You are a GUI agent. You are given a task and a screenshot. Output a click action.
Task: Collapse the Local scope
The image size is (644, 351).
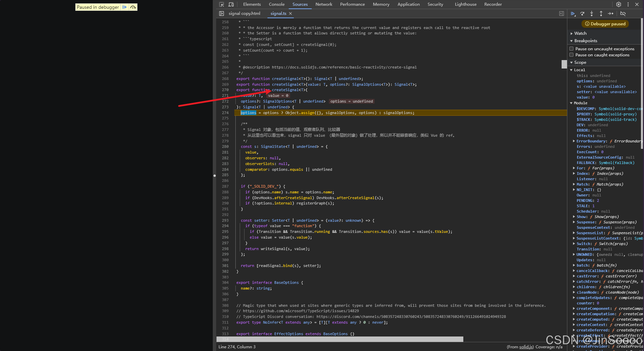coord(571,70)
